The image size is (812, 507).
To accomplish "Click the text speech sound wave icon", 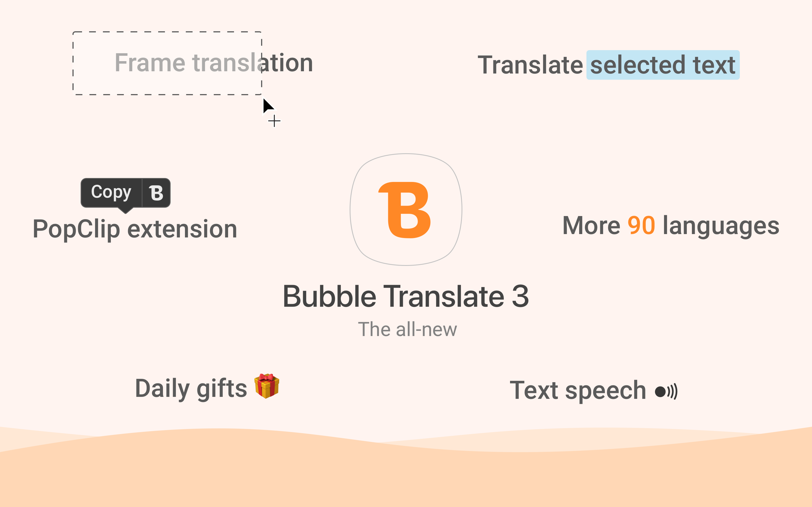I will pos(666,391).
